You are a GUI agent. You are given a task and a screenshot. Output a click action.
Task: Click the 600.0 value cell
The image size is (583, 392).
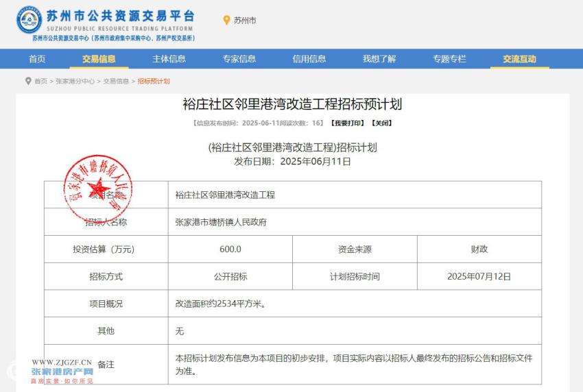(230, 249)
